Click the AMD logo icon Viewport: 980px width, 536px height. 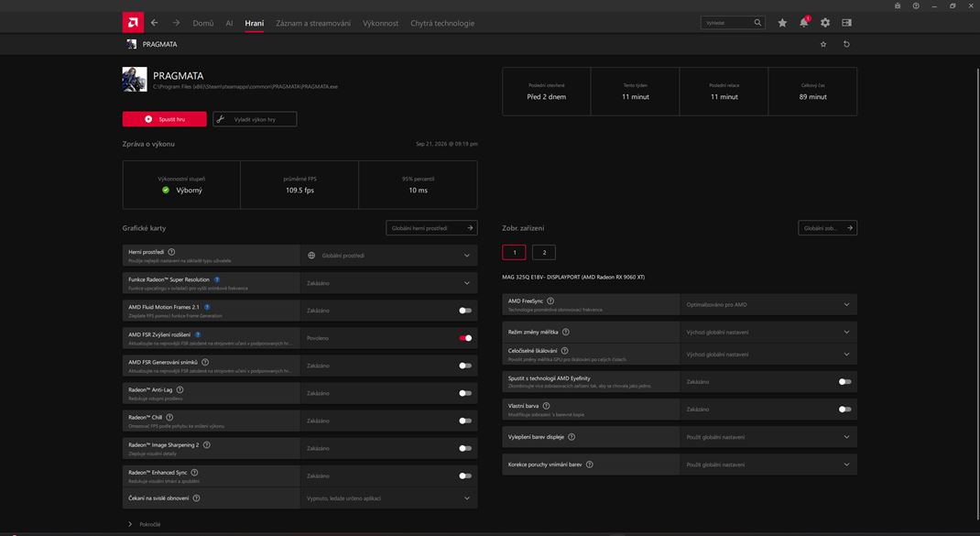[x=133, y=23]
